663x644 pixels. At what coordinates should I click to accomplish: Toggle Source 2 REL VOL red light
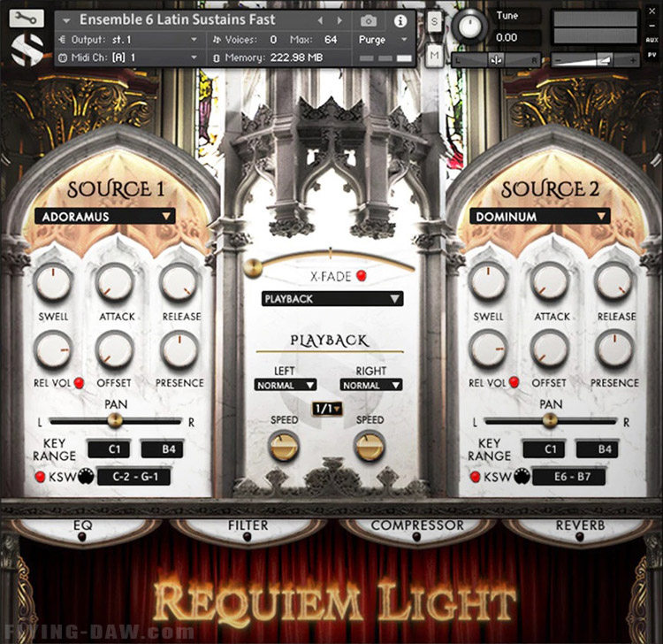(x=514, y=382)
